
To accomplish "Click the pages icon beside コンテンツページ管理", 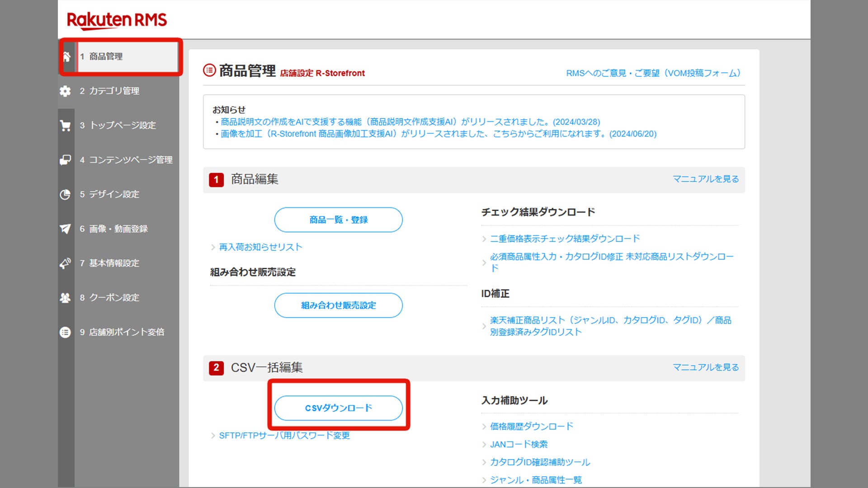I will pyautogui.click(x=66, y=160).
